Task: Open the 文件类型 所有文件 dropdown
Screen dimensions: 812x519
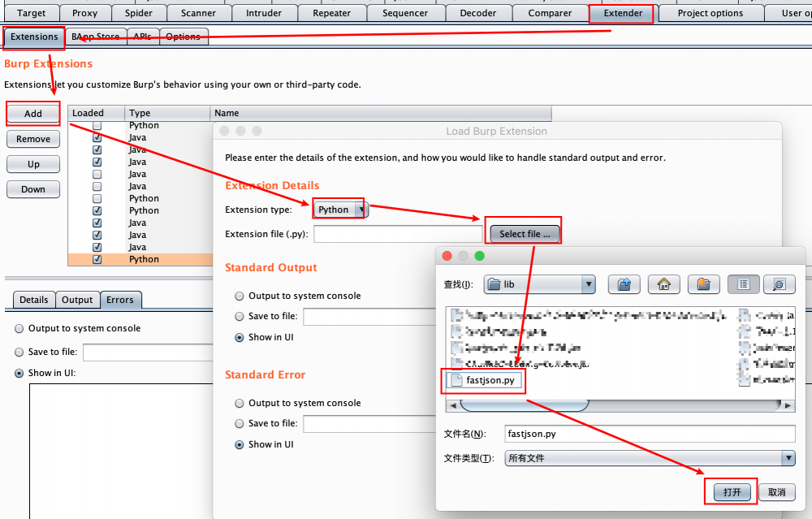Action: [650, 458]
